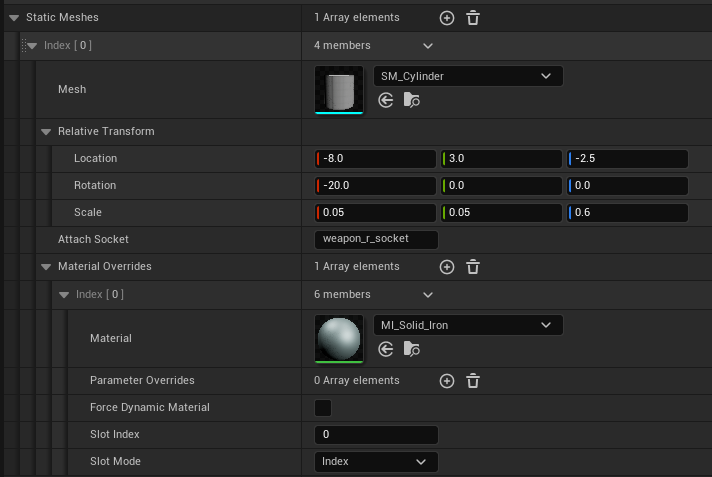This screenshot has height=477, width=712.
Task: Select the Force Dynamic Material label
Action: coord(150,407)
